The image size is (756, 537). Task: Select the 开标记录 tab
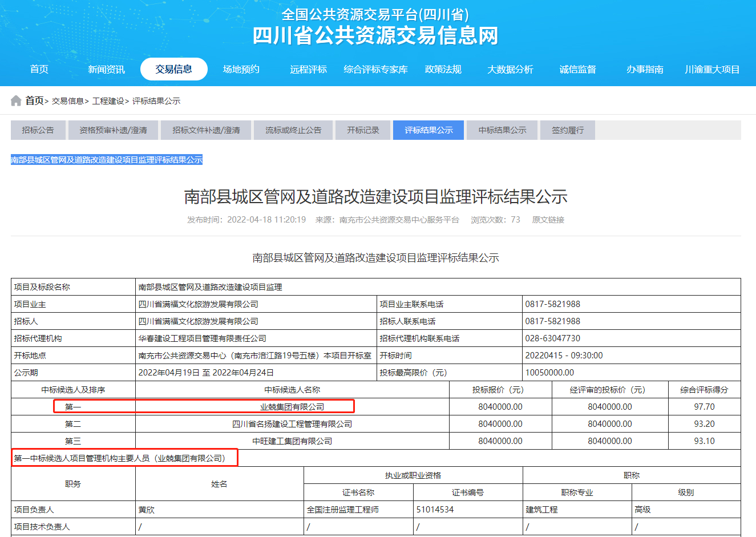[x=363, y=130]
